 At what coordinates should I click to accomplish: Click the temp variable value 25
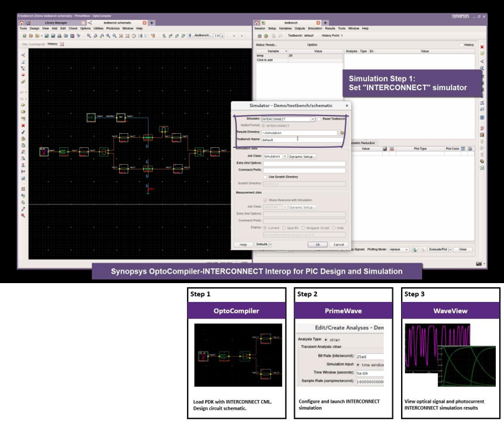point(316,56)
